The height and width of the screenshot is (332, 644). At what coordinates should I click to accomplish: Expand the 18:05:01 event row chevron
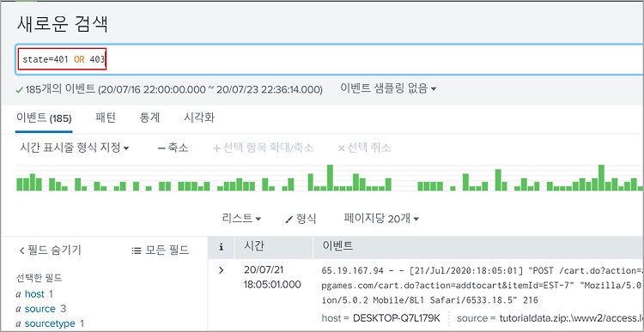tap(222, 270)
